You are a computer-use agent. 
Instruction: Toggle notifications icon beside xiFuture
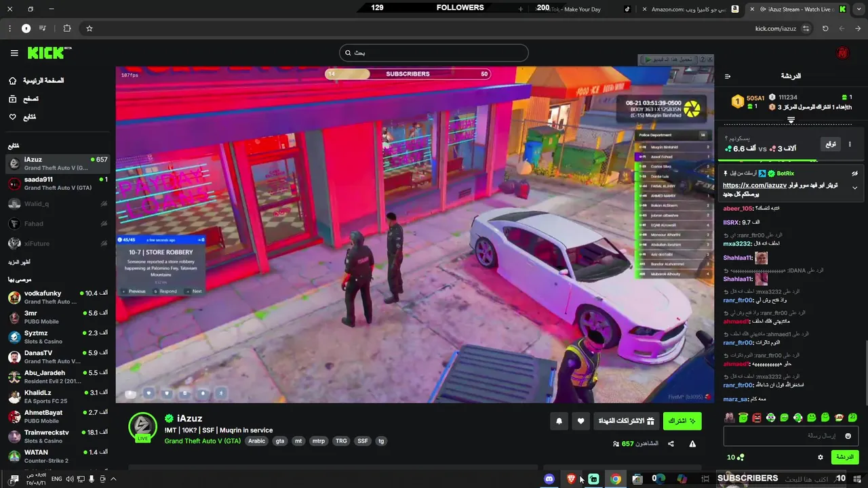pyautogui.click(x=104, y=243)
